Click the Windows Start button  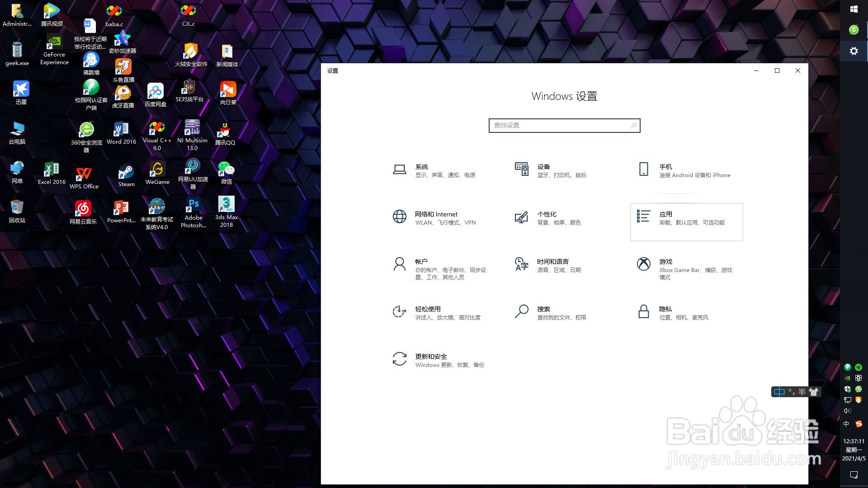pos(854,9)
